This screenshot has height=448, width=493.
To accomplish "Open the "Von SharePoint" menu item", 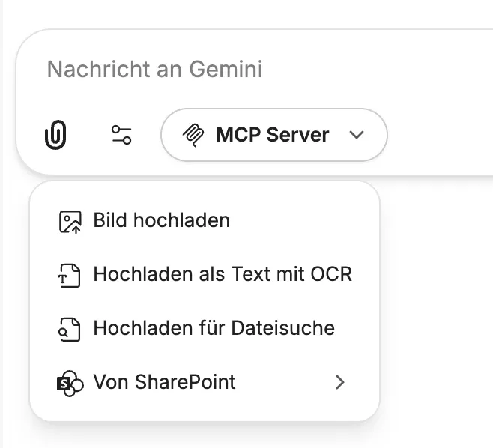I will click(164, 383).
